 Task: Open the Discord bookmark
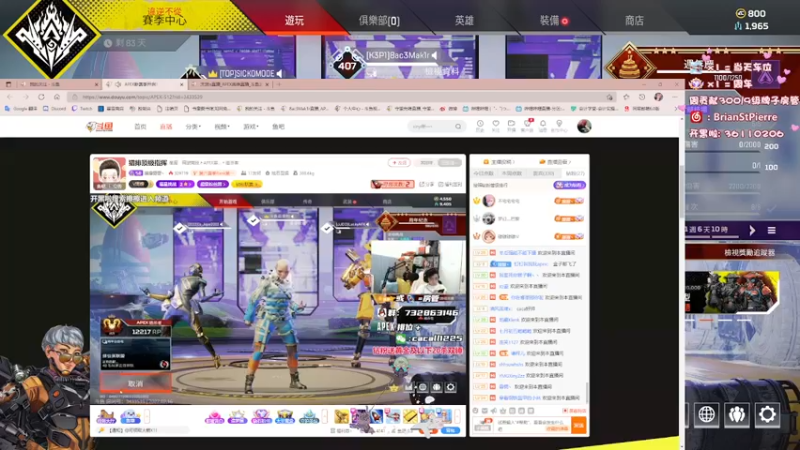(x=55, y=109)
